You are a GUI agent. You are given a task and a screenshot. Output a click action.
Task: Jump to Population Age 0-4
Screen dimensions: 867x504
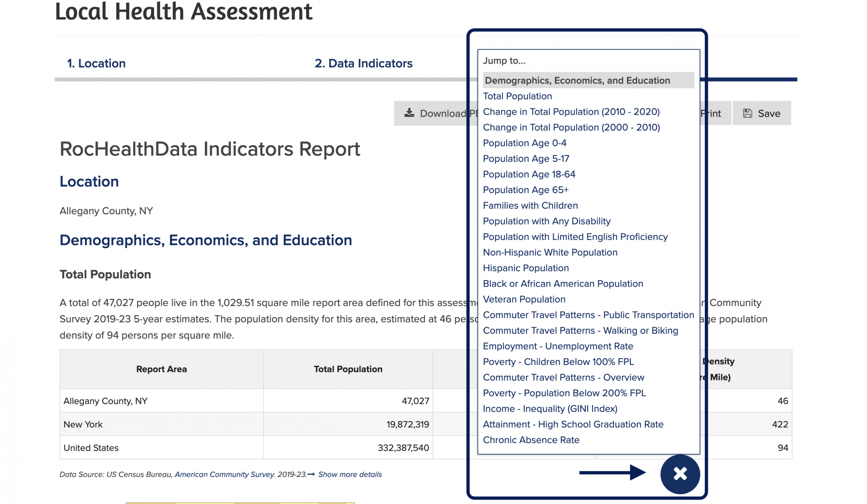pyautogui.click(x=524, y=143)
